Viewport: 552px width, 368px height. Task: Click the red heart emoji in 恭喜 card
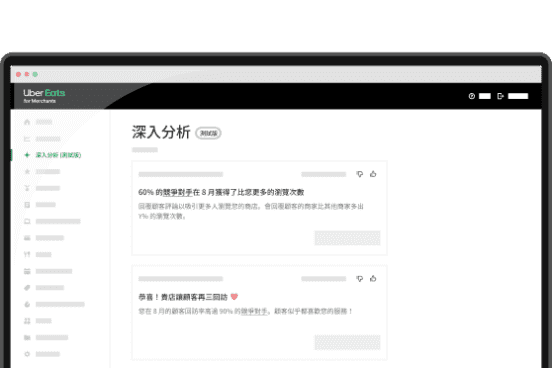coord(234,297)
